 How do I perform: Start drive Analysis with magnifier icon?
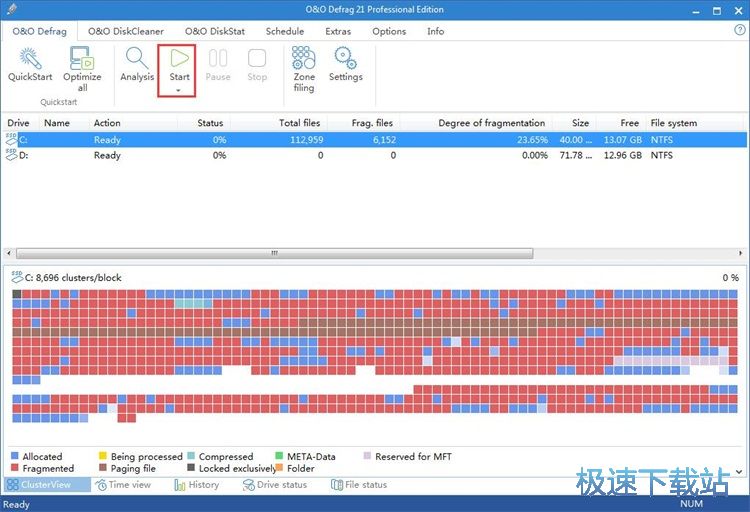coord(137,58)
